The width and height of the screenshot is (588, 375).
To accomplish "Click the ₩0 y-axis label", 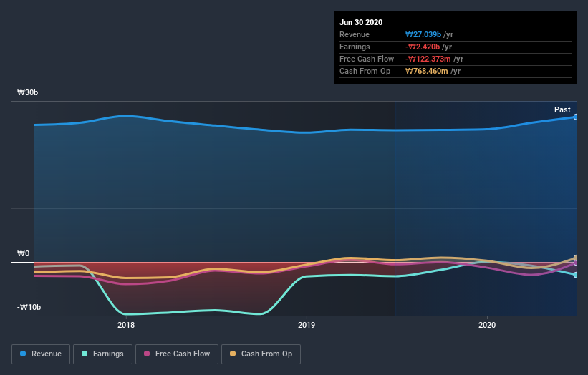I will 23,253.
